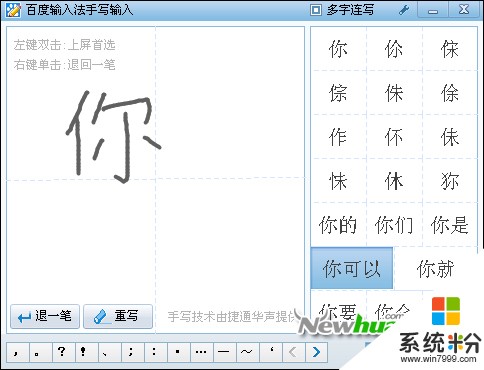Screen dimensions: 484x370
Task: Select phrase suggestion 你就
Action: click(x=435, y=268)
